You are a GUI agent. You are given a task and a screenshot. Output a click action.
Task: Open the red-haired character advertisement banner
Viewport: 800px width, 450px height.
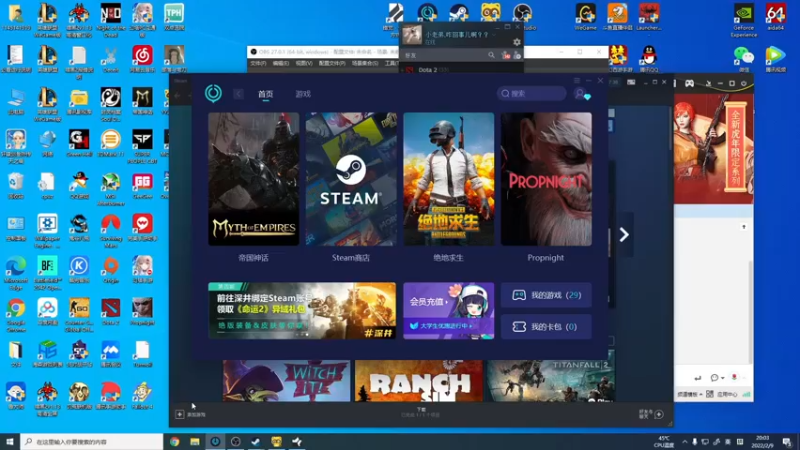click(x=713, y=148)
